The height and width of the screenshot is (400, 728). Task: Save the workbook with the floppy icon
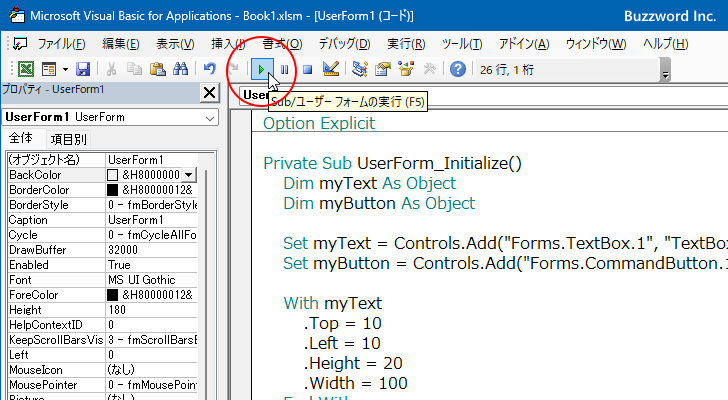pos(83,69)
